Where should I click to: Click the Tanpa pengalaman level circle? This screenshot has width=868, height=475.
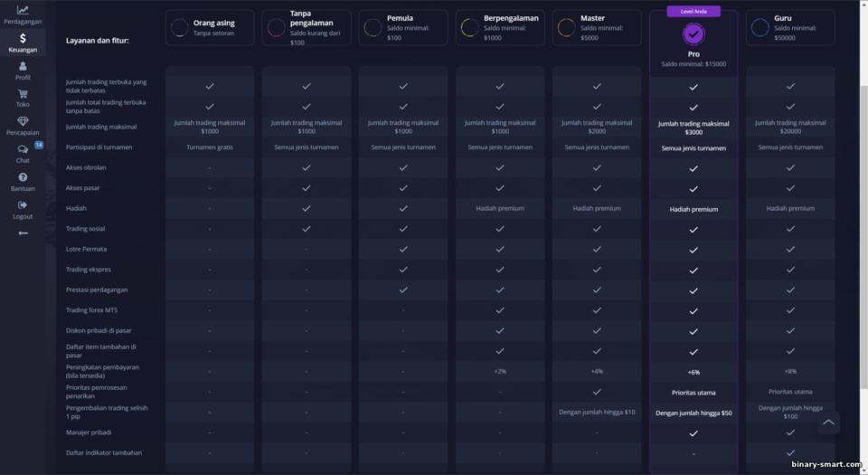(x=277, y=28)
